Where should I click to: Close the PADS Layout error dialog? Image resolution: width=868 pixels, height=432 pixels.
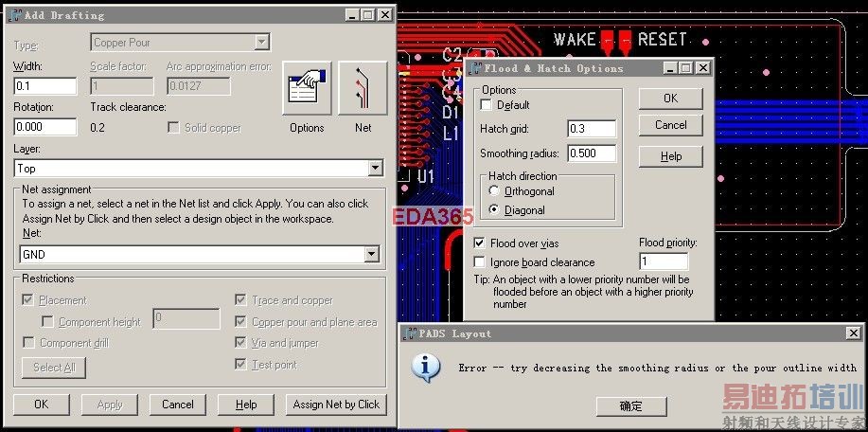(853, 333)
